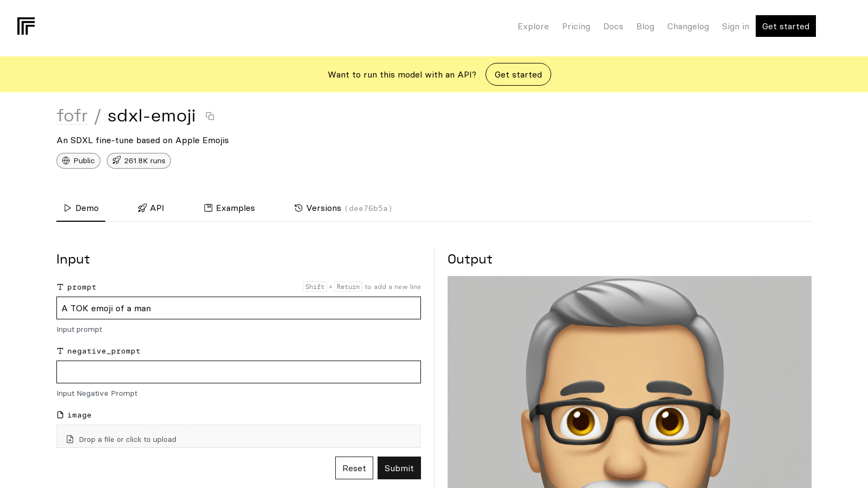Switch to the API tab
Viewport: 868px width, 488px height.
click(151, 208)
